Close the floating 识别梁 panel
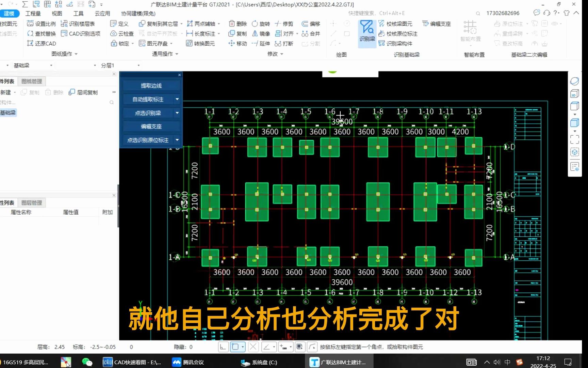 coord(179,75)
